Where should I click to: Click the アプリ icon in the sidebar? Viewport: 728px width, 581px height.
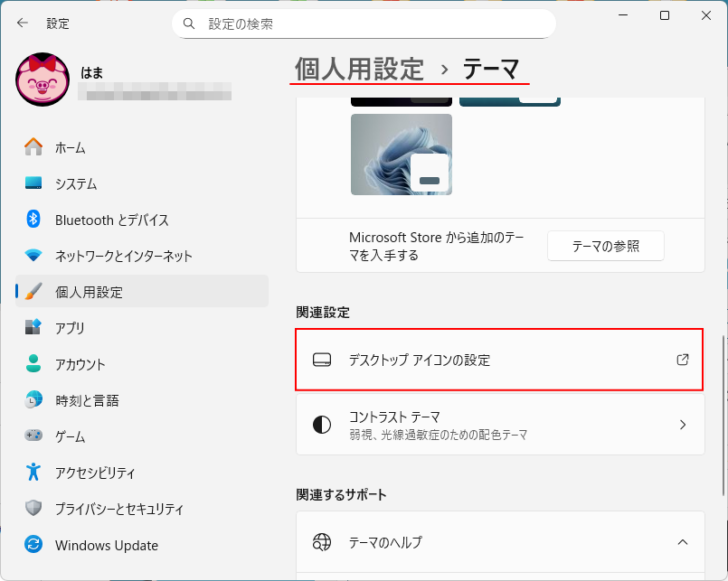33,327
